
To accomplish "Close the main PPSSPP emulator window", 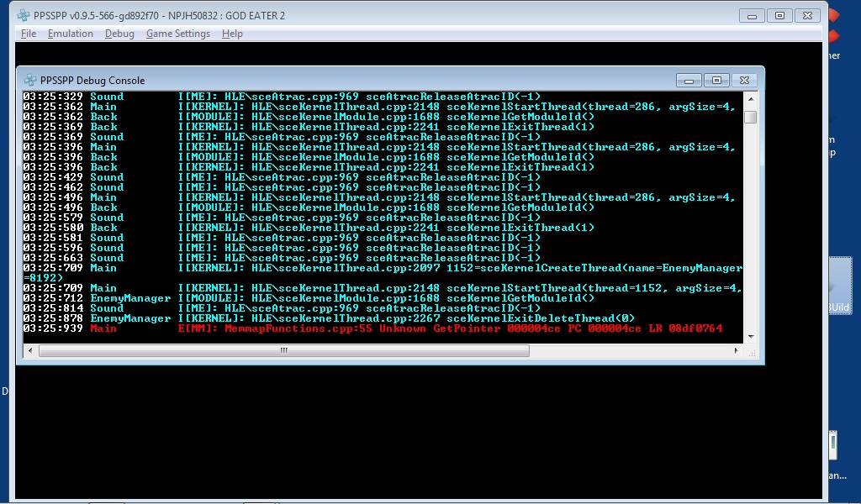I will tap(808, 15).
